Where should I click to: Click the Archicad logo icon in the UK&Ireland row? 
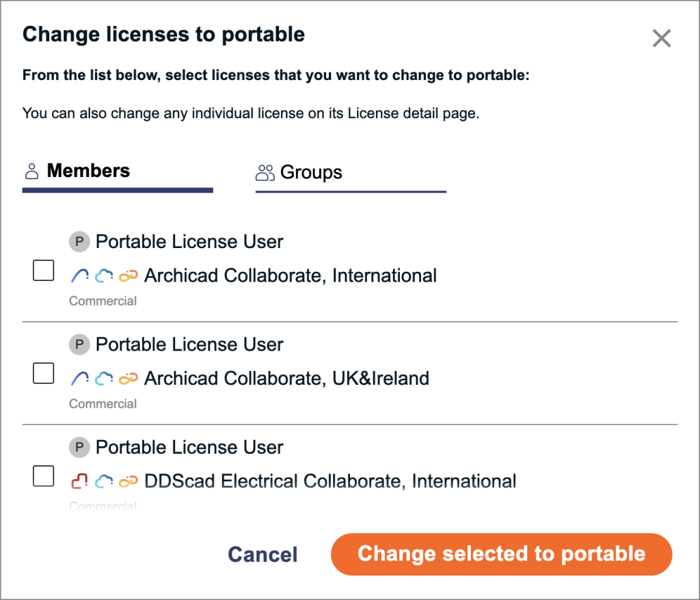click(x=80, y=379)
